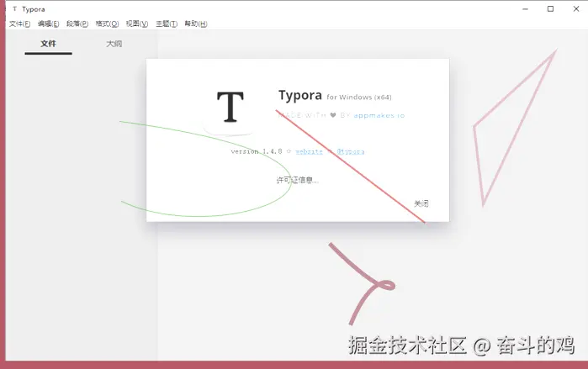Click the 'for Windows (x64)' text
Screen dimensions: 588x369
pos(359,97)
